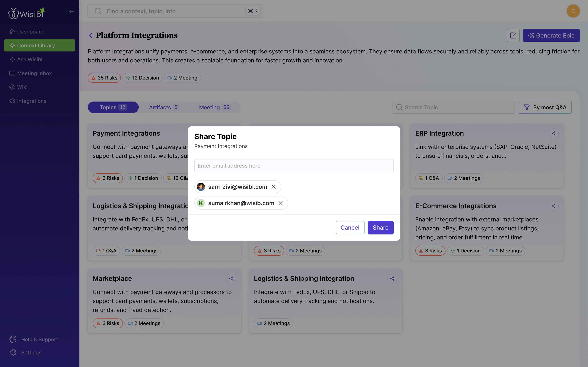The width and height of the screenshot is (588, 367).
Task: Collapse the sidebar using arrow icon
Action: coord(70,11)
